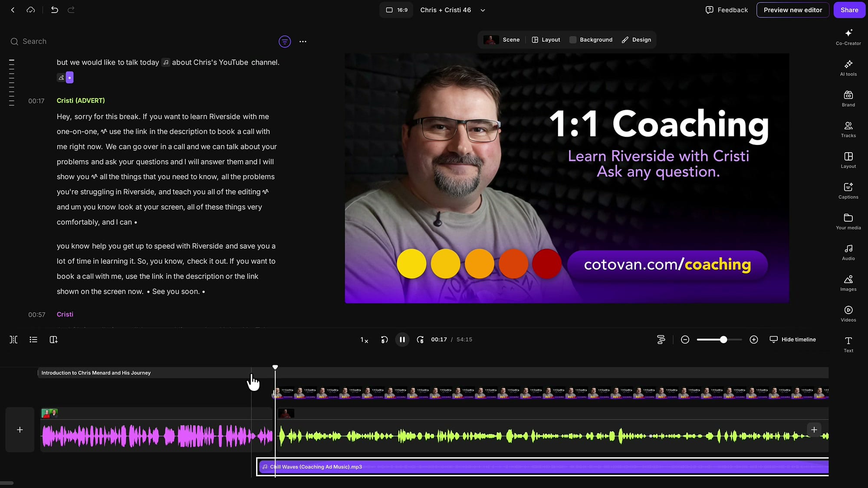
Task: Open the Audio panel
Action: click(848, 252)
